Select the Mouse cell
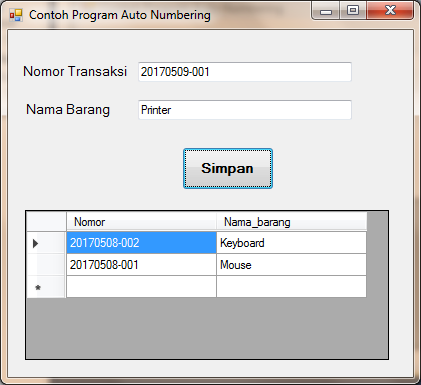421x385 pixels. (x=292, y=265)
